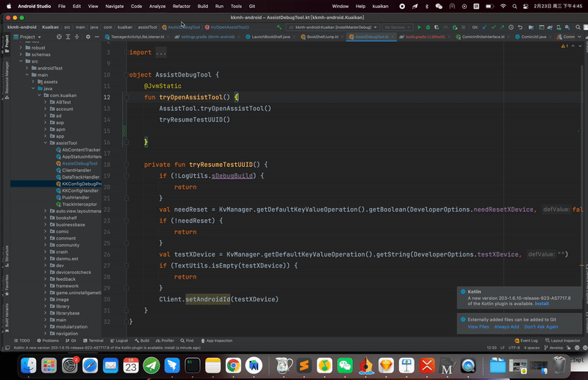Open the Analyze menu

point(157,7)
